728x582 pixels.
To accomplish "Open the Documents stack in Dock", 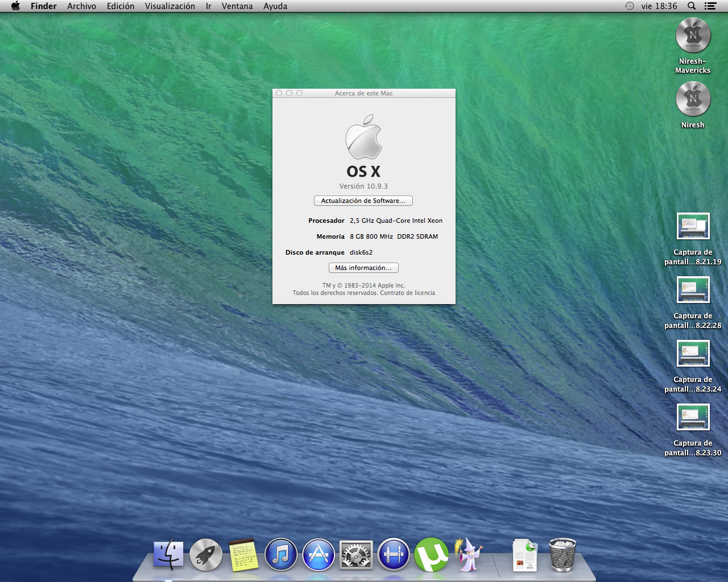I will point(524,555).
